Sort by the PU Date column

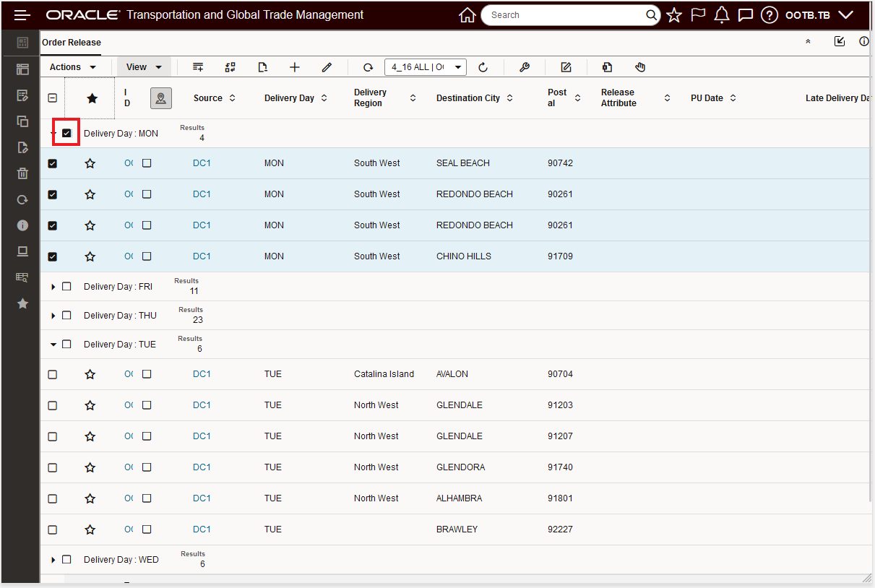point(733,98)
